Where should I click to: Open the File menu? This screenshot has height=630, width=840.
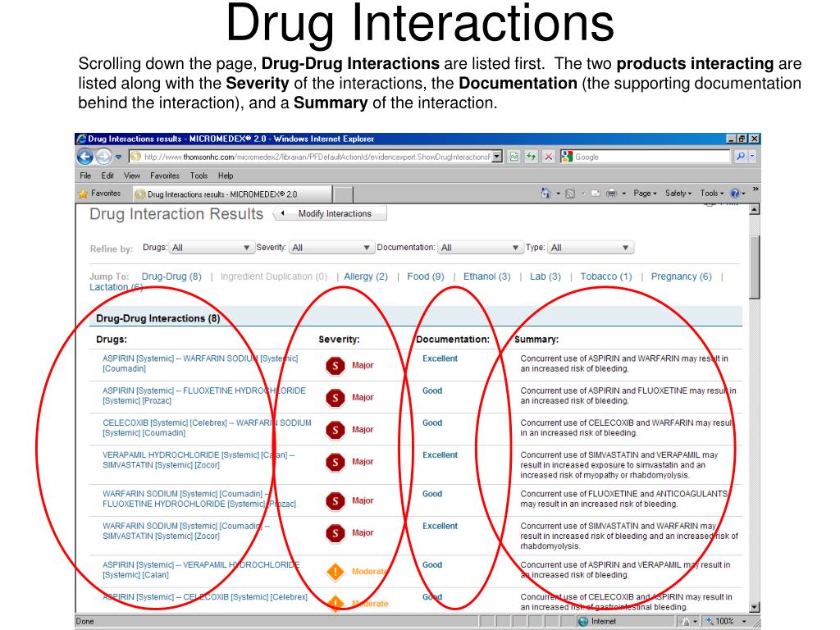[x=85, y=176]
